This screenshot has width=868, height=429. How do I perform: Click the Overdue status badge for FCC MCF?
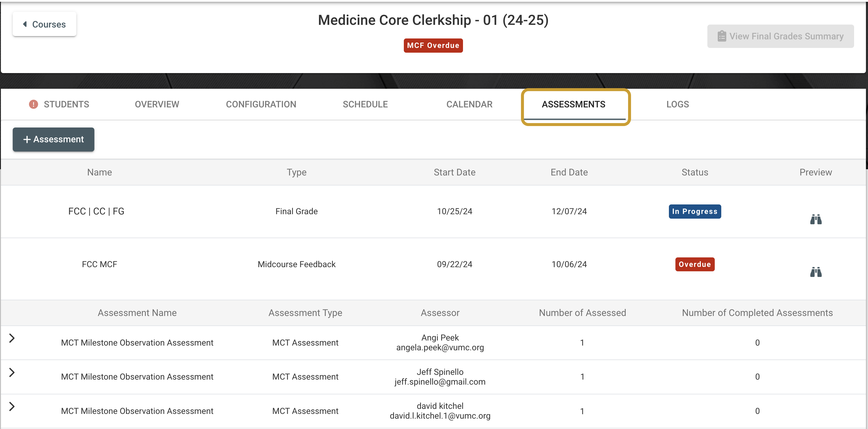pos(695,265)
